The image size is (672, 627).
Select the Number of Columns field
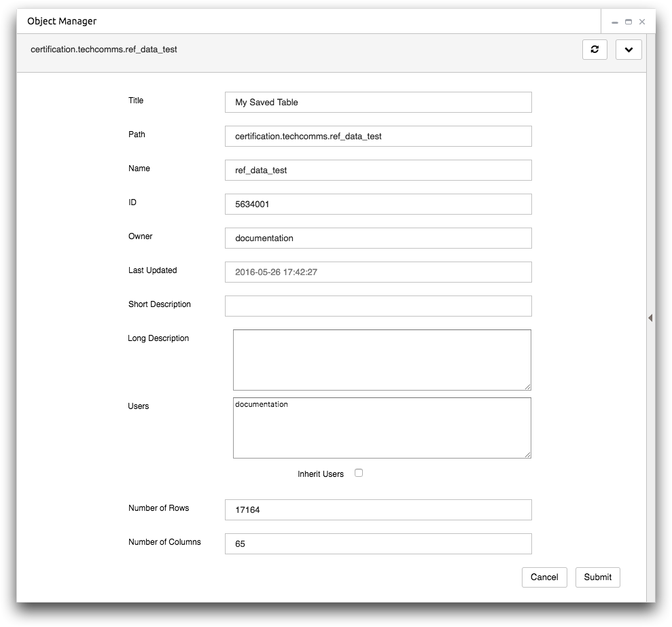378,544
